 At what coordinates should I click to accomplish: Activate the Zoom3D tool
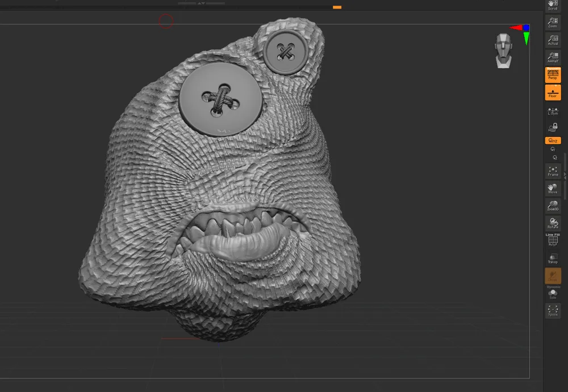click(553, 206)
